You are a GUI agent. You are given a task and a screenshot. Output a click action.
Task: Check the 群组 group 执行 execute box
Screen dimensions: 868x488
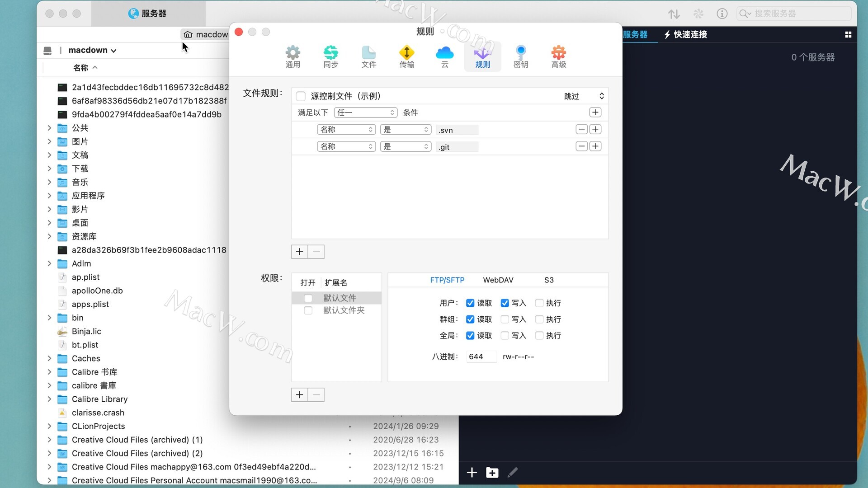(539, 319)
